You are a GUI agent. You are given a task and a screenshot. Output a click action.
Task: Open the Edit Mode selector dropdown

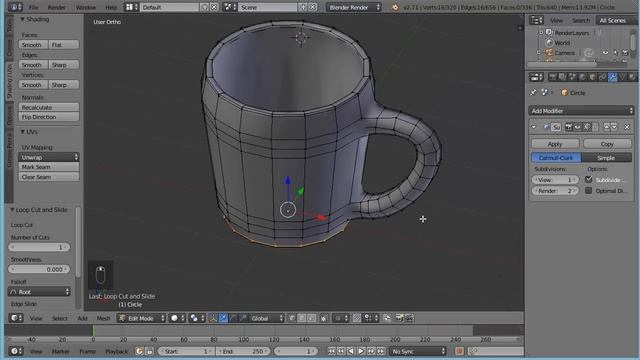pos(141,318)
